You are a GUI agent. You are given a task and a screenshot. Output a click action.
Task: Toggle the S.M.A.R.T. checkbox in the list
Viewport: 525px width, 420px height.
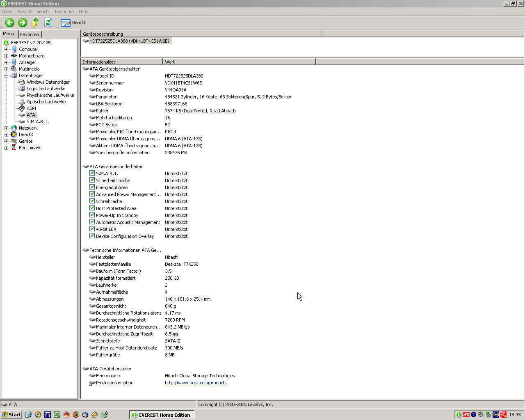pos(92,173)
